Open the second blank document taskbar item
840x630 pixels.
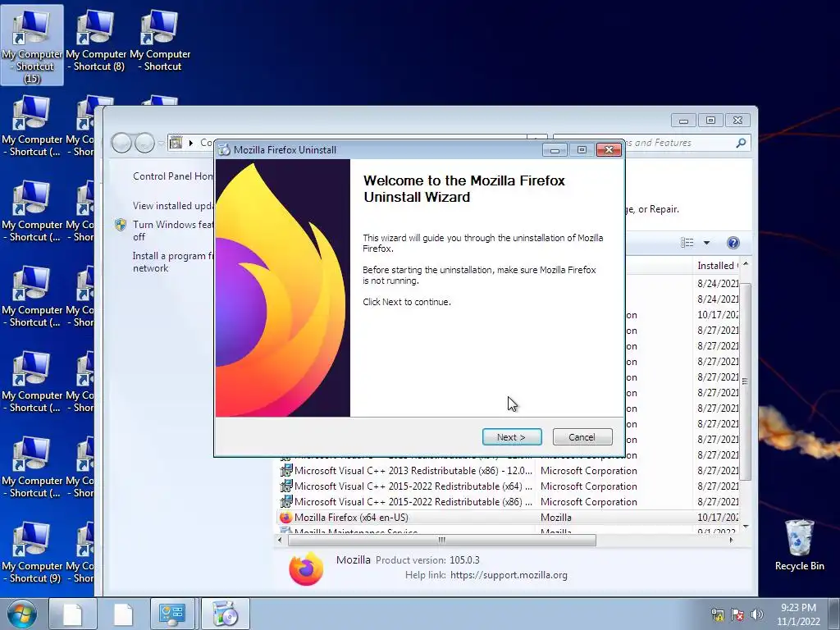(x=123, y=614)
